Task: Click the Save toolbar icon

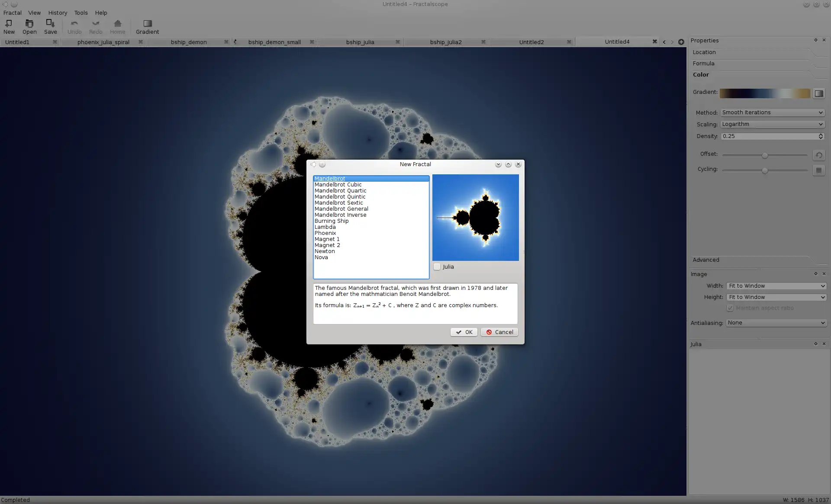Action: (x=50, y=26)
